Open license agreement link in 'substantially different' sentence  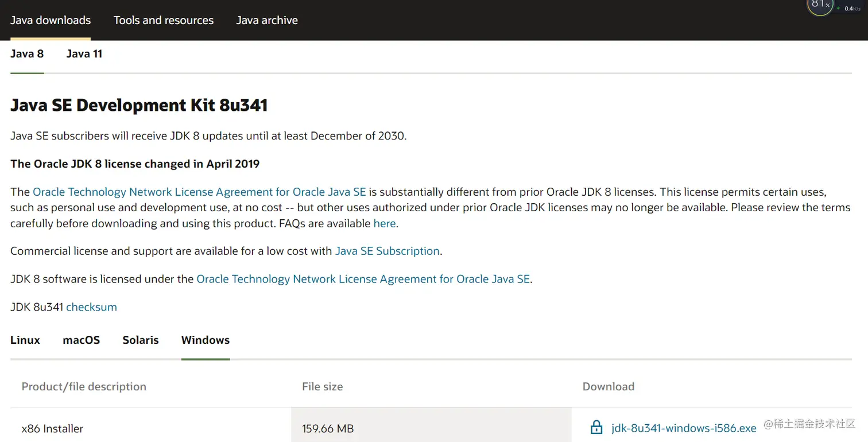[x=199, y=192]
